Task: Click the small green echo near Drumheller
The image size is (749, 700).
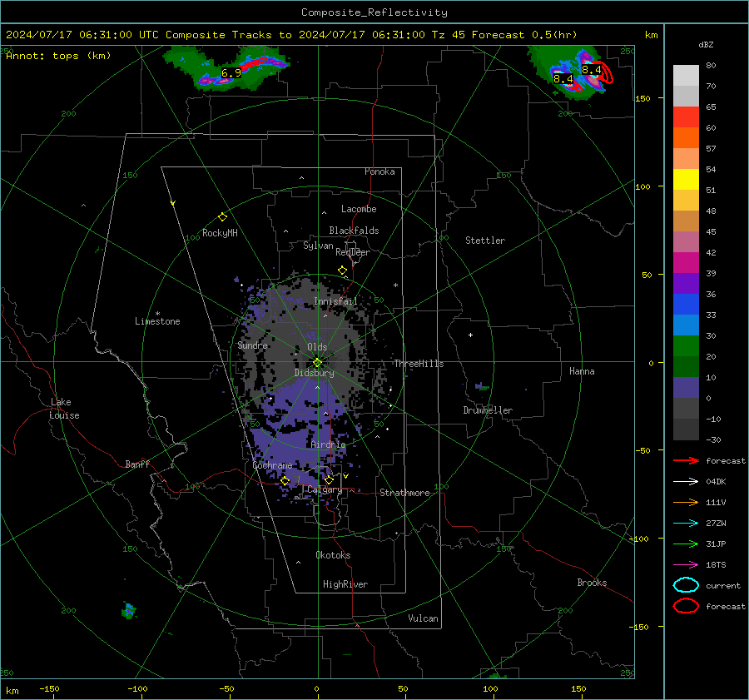Action: coord(483,386)
